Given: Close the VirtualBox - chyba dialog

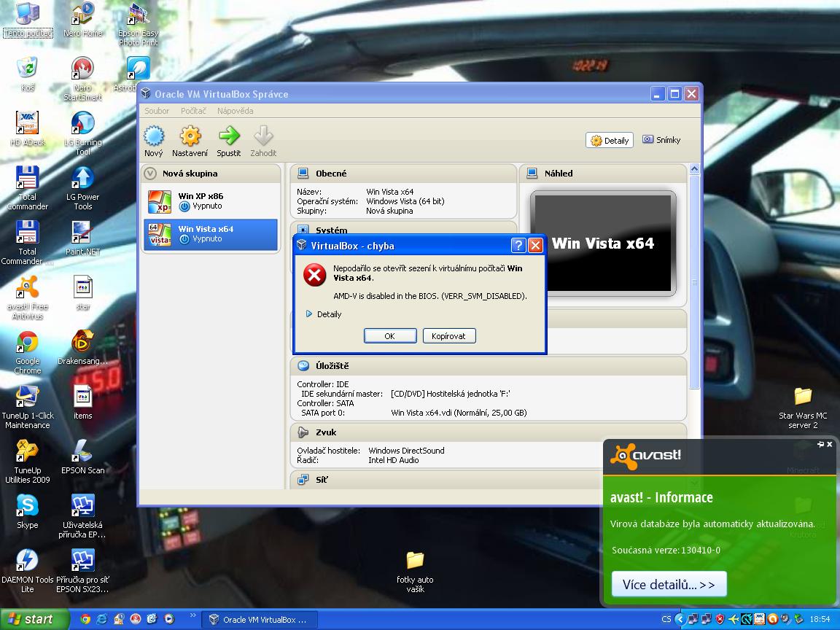Looking at the screenshot, I should pyautogui.click(x=535, y=245).
